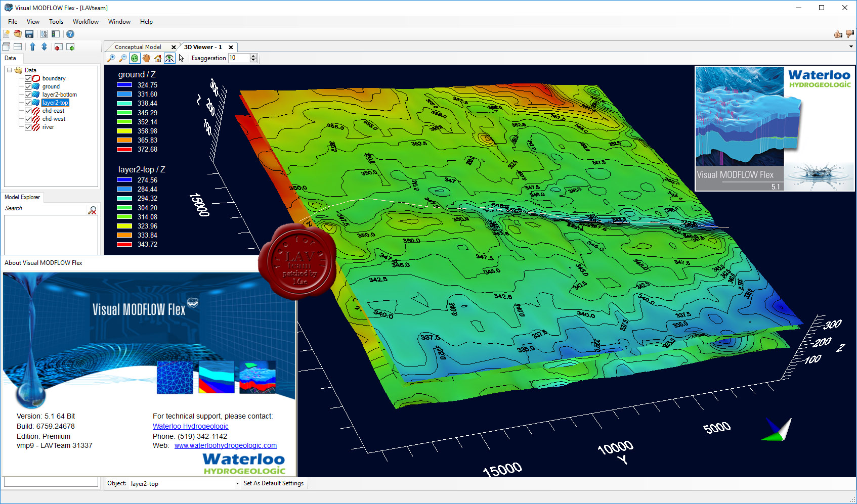The height and width of the screenshot is (504, 857).
Task: Open the View menu
Action: pos(33,22)
